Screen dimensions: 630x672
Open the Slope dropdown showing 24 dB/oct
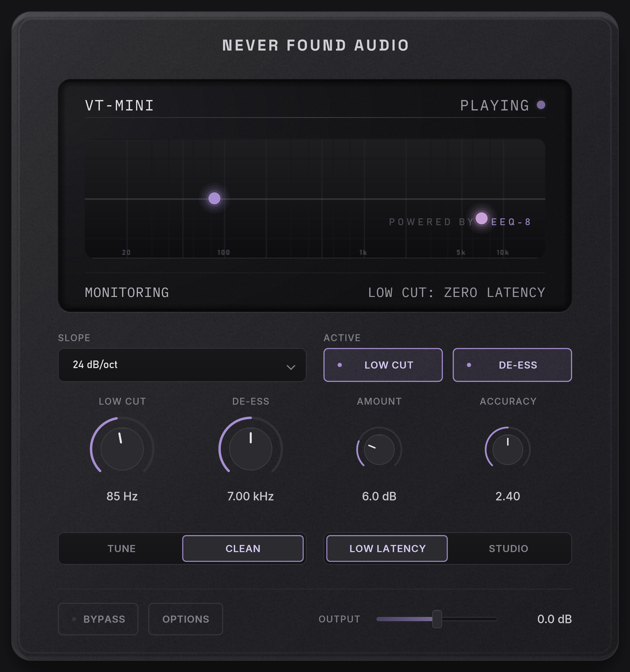point(182,365)
